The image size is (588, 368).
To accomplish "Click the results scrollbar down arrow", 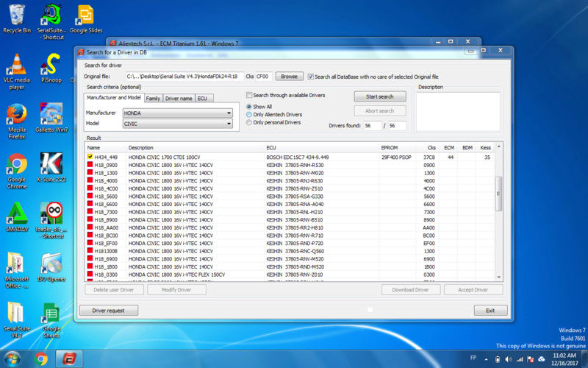I will click(499, 277).
